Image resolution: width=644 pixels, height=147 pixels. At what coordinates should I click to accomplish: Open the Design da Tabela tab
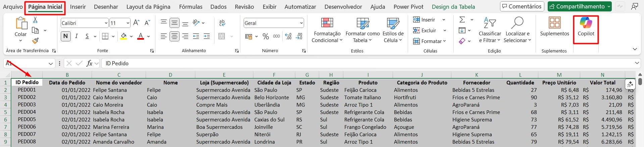(453, 7)
